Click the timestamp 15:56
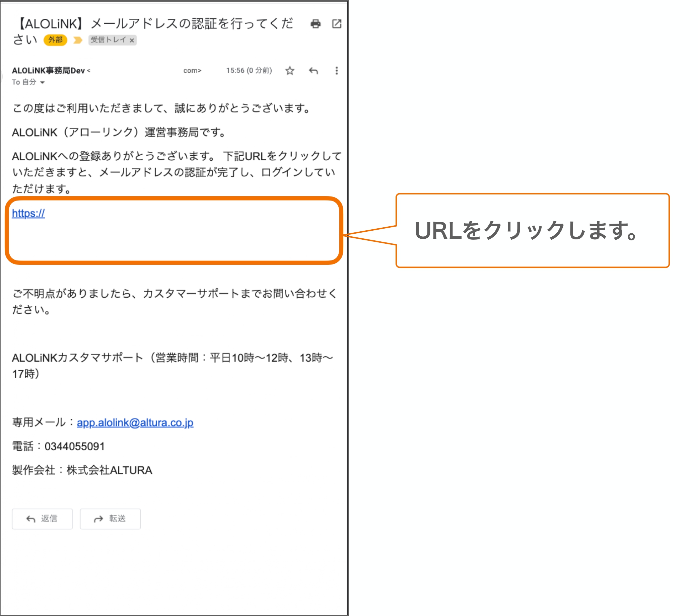The image size is (698, 616). [x=235, y=71]
